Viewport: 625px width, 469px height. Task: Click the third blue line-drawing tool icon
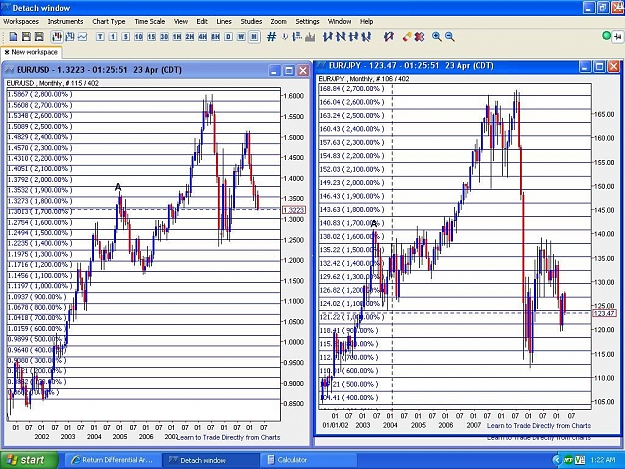(x=353, y=37)
